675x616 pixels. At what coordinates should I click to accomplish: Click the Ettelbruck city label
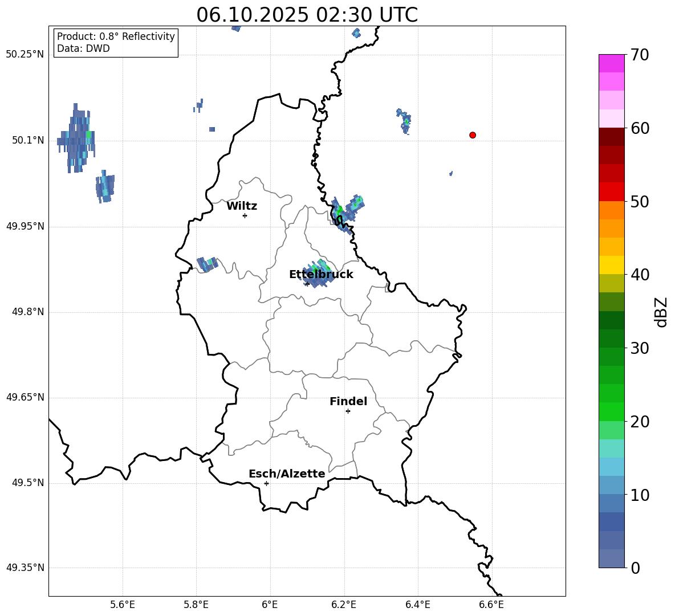tap(321, 275)
